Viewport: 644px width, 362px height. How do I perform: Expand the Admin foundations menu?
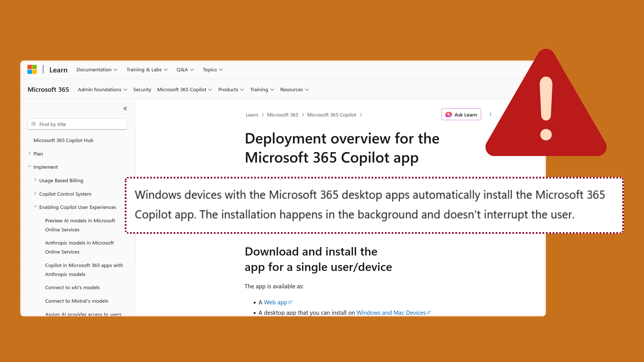coord(102,90)
